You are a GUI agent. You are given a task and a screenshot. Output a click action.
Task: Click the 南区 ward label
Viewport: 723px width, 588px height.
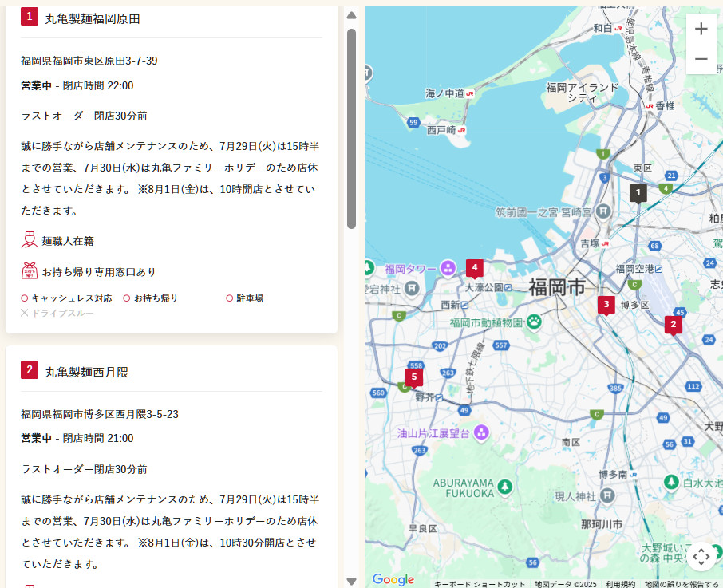571,442
